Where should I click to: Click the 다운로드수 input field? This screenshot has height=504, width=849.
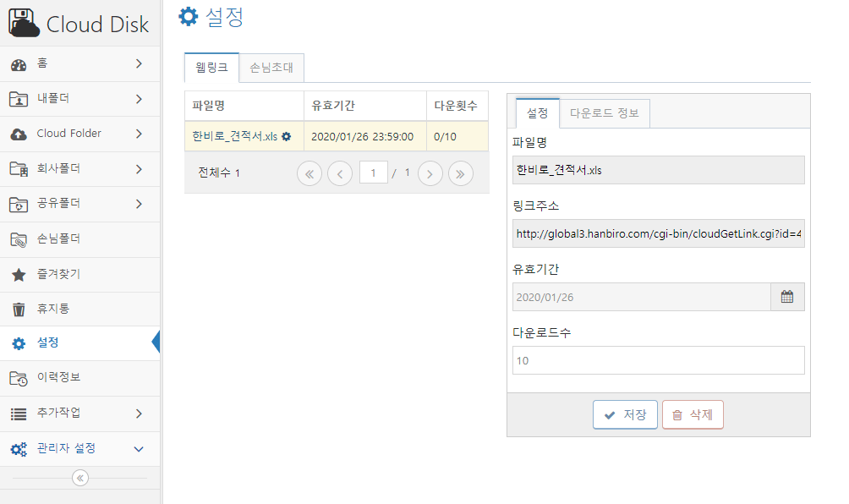click(659, 360)
